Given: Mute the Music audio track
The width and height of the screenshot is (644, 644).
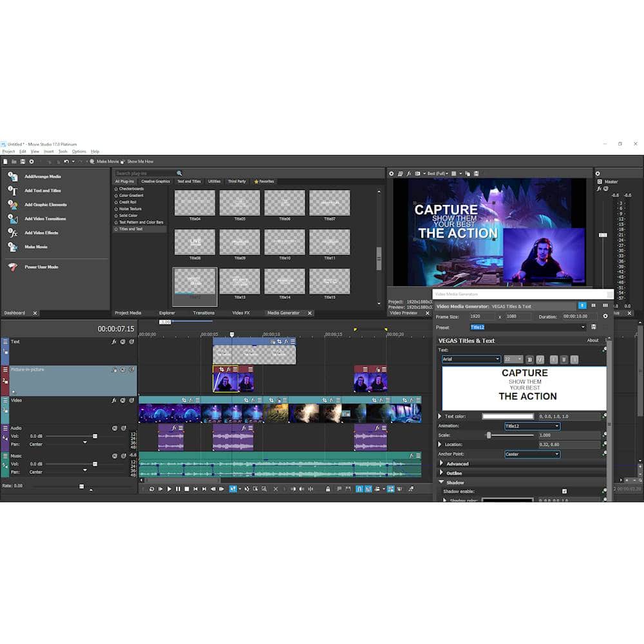Looking at the screenshot, I should tap(114, 456).
